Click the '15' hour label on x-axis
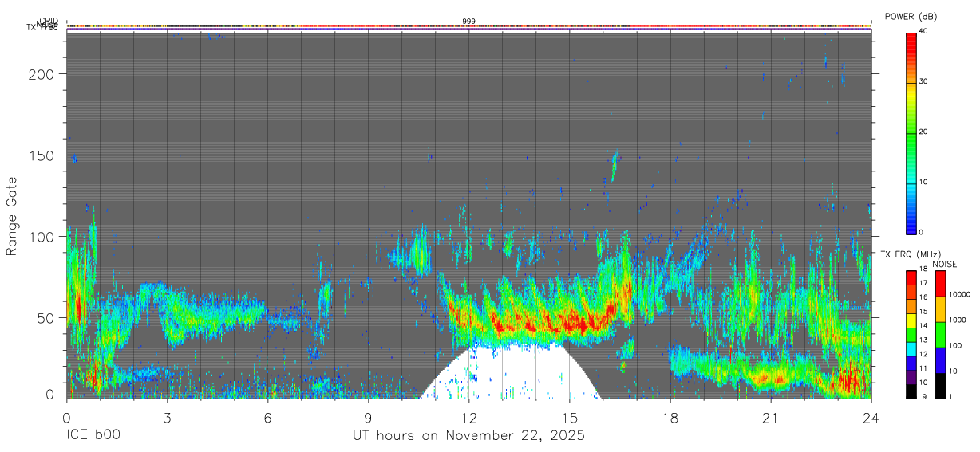Viewport: 980px width, 452px height. pos(570,418)
